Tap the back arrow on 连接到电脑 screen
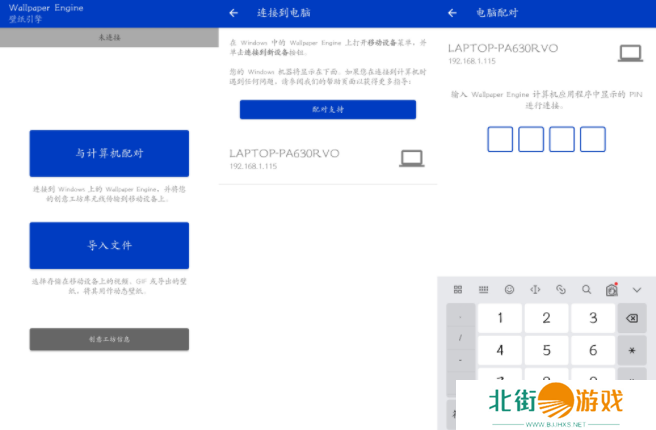The image size is (656, 430). click(234, 13)
